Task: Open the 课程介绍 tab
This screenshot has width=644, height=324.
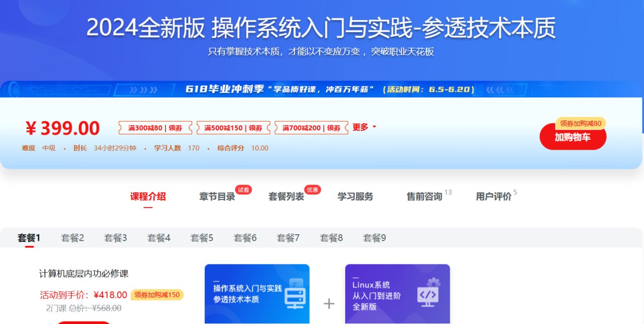Action: click(148, 197)
